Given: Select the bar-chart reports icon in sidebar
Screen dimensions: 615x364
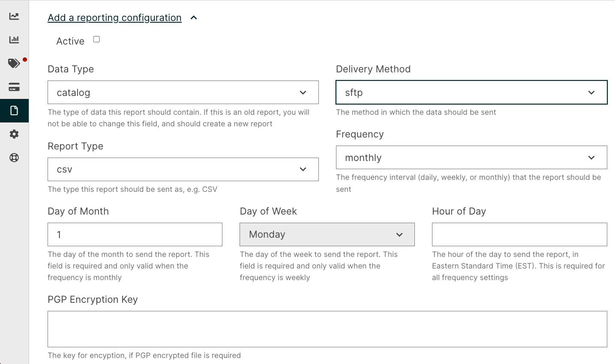Looking at the screenshot, I should (x=14, y=39).
